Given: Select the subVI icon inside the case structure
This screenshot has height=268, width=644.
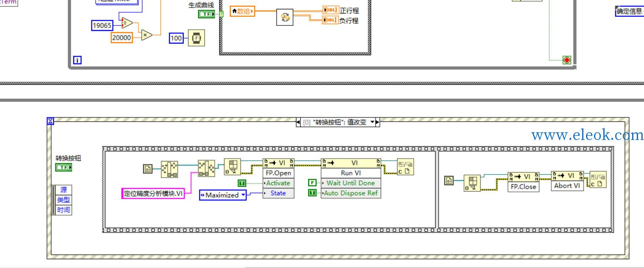Looking at the screenshot, I should point(285,17).
